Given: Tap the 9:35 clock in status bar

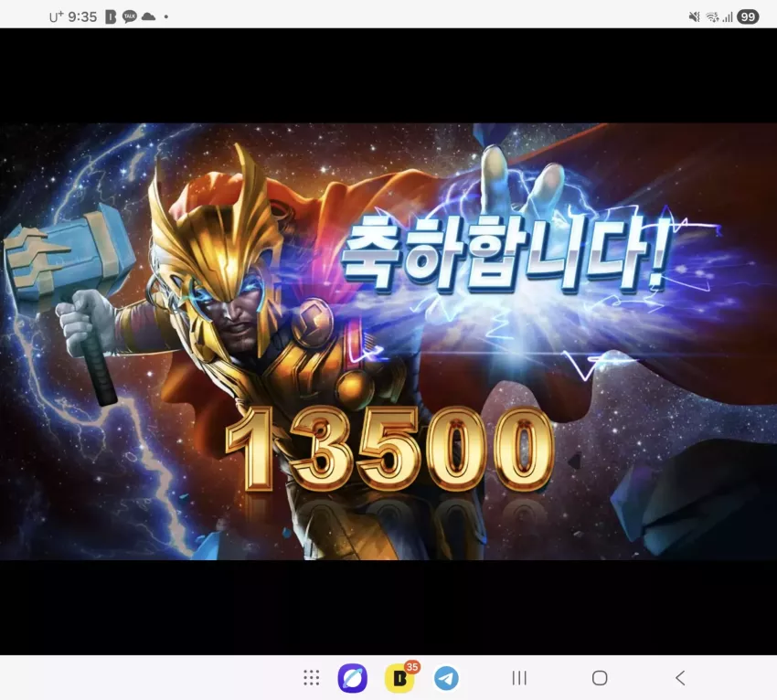Looking at the screenshot, I should (x=82, y=16).
